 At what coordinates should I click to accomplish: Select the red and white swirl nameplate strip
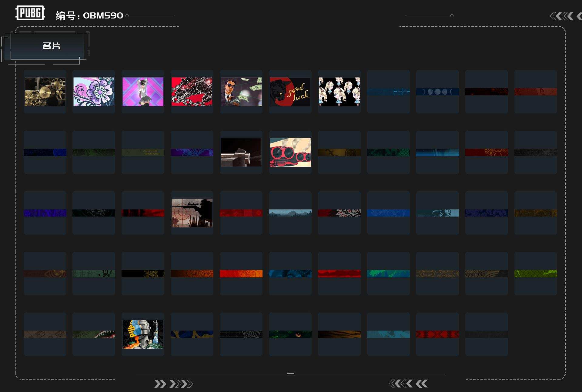339,213
